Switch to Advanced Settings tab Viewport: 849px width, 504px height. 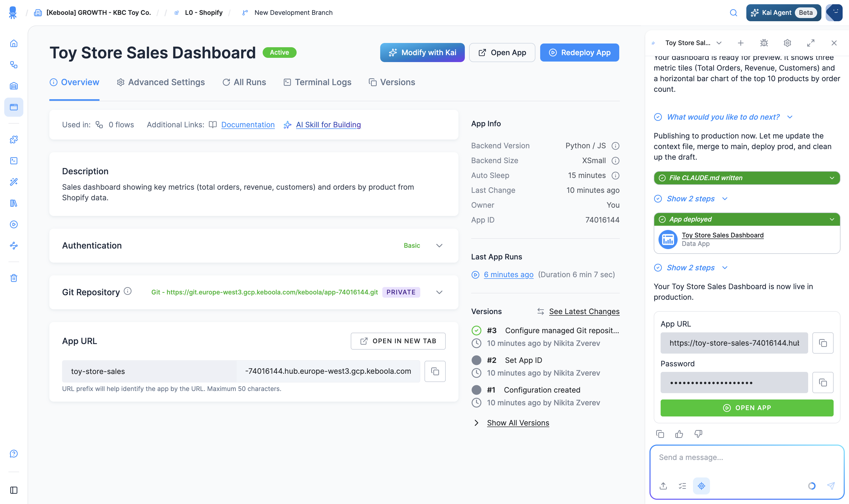point(161,82)
